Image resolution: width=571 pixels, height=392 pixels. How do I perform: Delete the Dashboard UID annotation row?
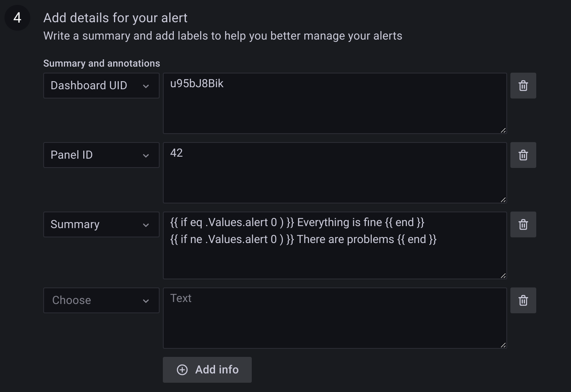[x=523, y=86]
